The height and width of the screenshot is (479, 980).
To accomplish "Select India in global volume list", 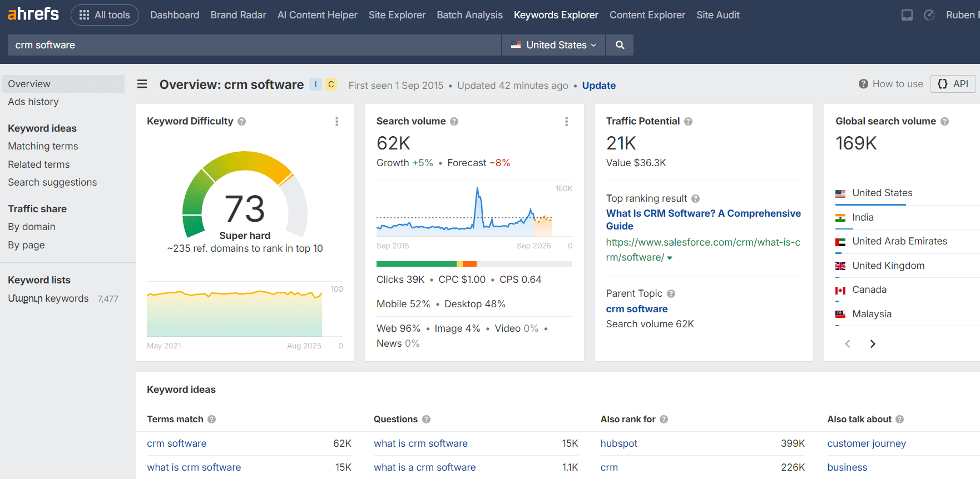I will [x=863, y=217].
